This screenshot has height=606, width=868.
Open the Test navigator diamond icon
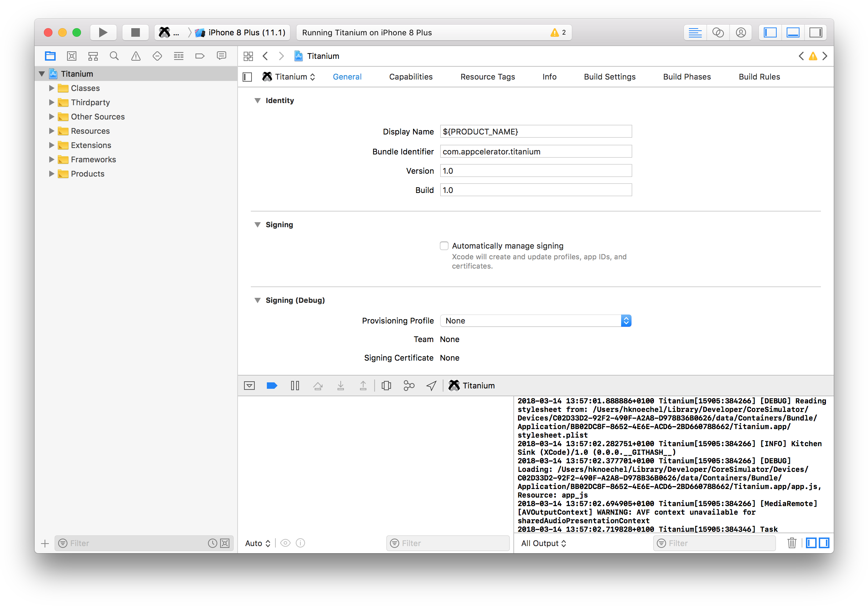pyautogui.click(x=157, y=56)
